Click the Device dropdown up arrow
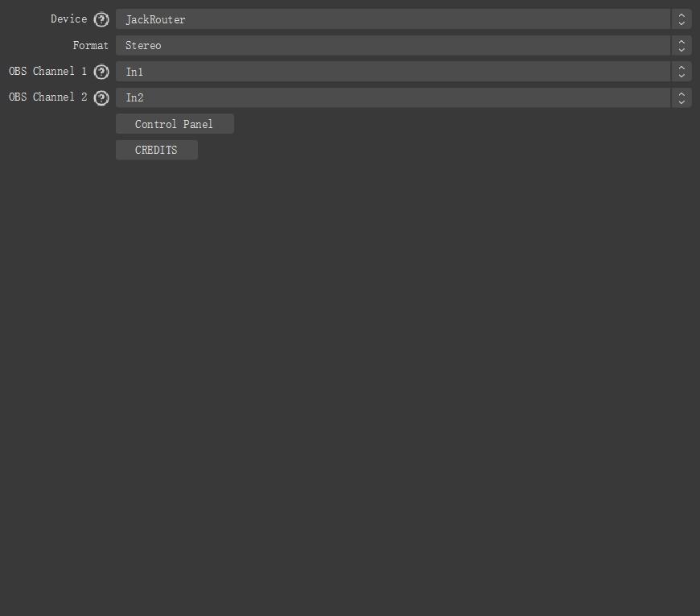This screenshot has width=700, height=616. click(x=681, y=14)
